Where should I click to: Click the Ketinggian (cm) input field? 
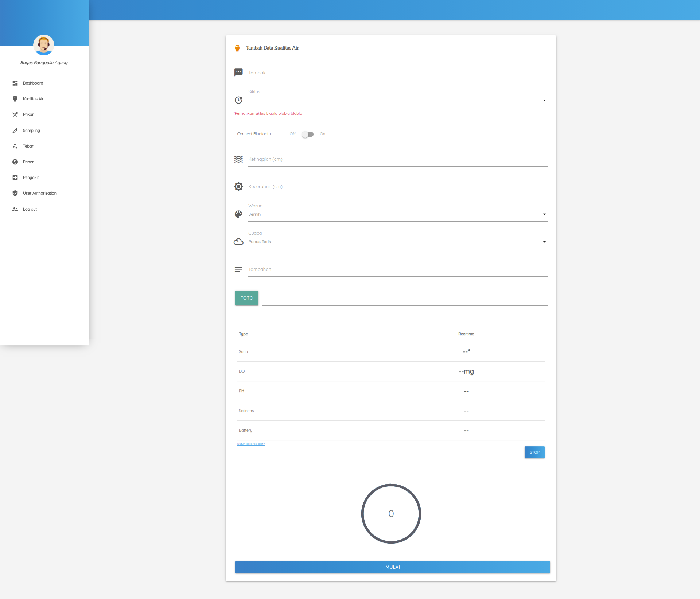(398, 159)
